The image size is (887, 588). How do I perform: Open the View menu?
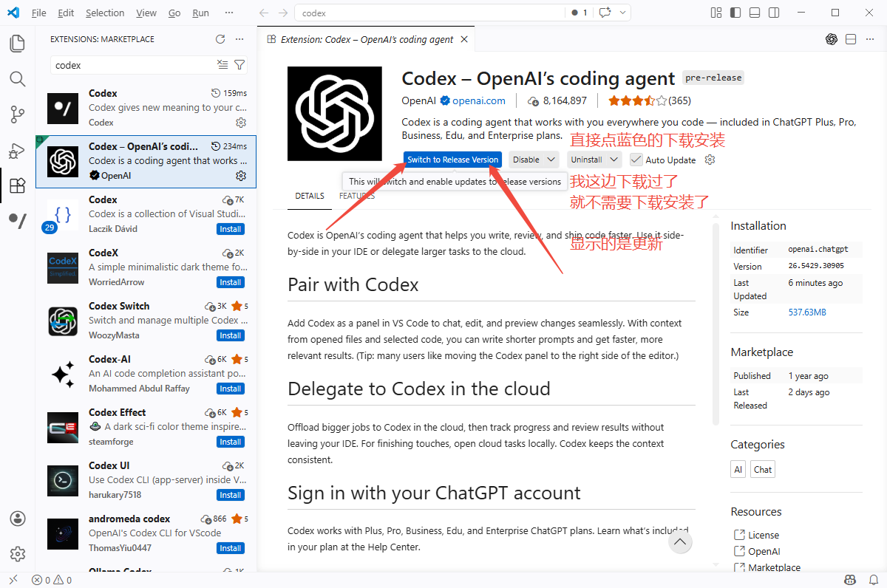(146, 13)
